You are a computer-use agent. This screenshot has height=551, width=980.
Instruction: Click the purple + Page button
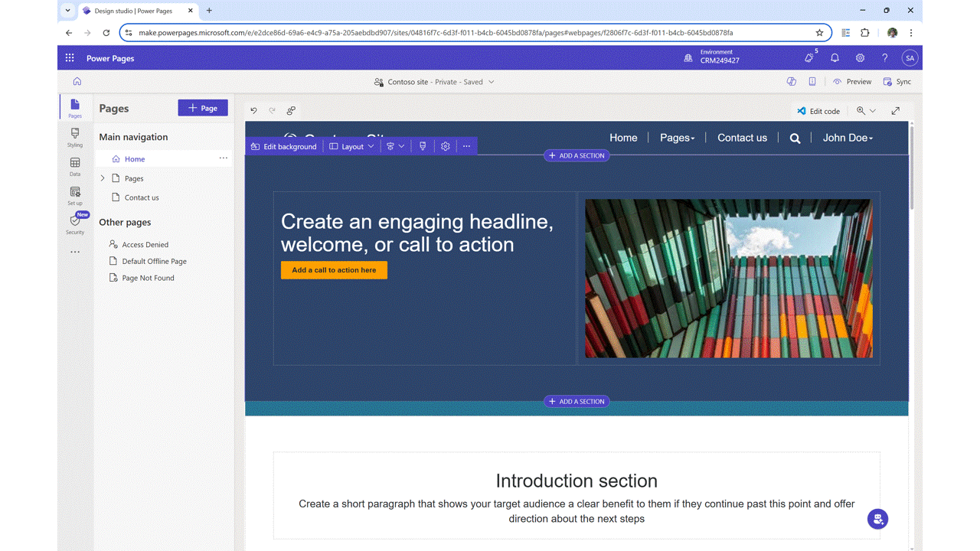(x=203, y=108)
